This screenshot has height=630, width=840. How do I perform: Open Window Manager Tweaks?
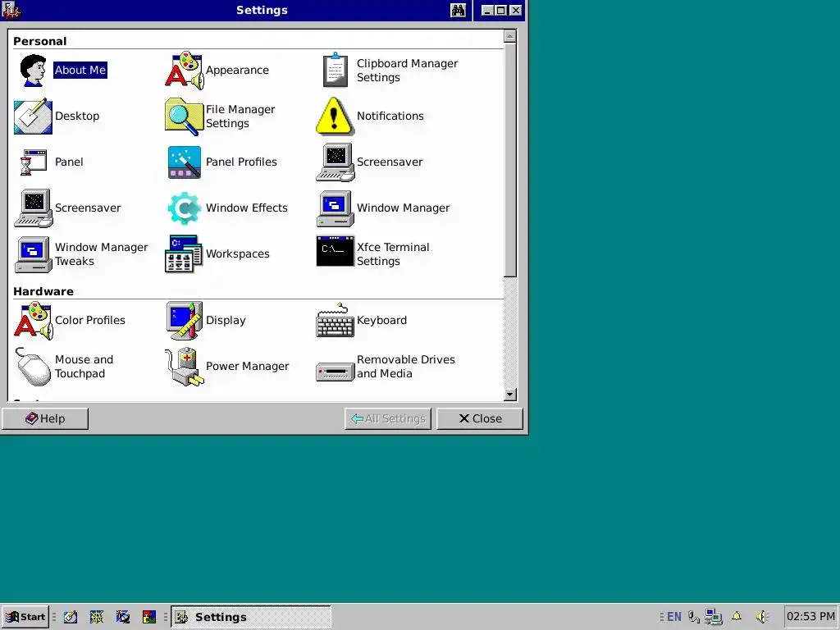81,254
